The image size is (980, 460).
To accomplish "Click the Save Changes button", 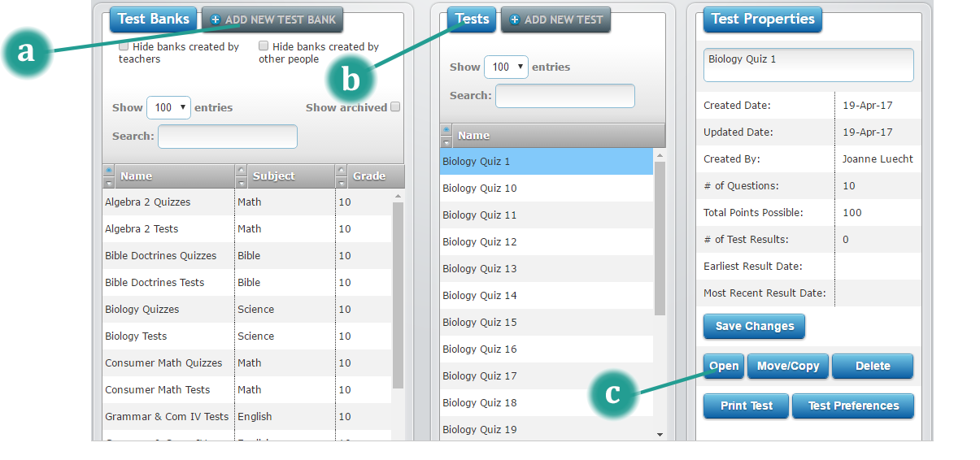I will (x=754, y=326).
